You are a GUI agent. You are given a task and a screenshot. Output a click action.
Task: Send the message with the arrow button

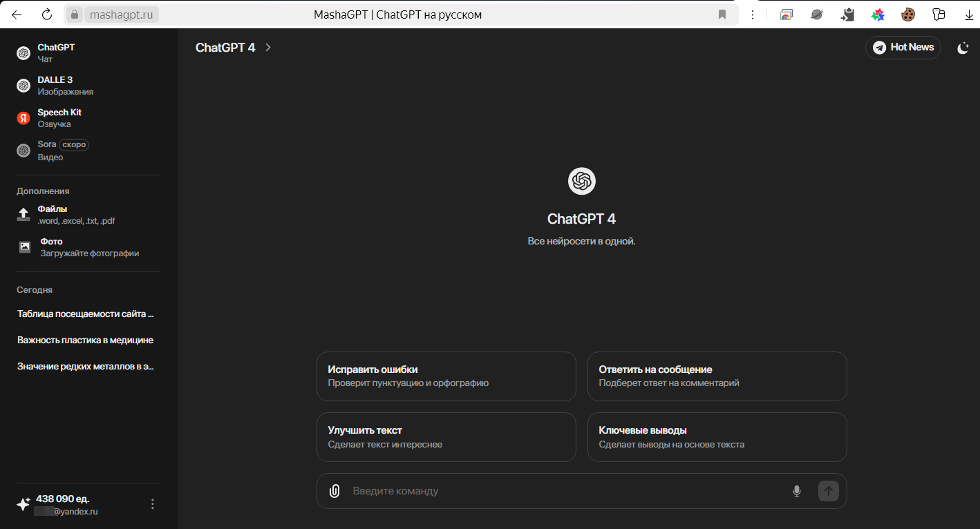pyautogui.click(x=828, y=491)
